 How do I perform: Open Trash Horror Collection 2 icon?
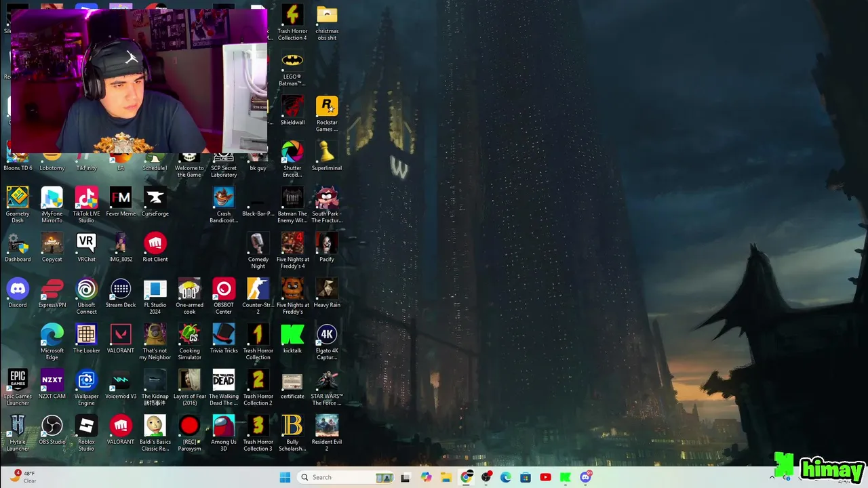pyautogui.click(x=258, y=387)
